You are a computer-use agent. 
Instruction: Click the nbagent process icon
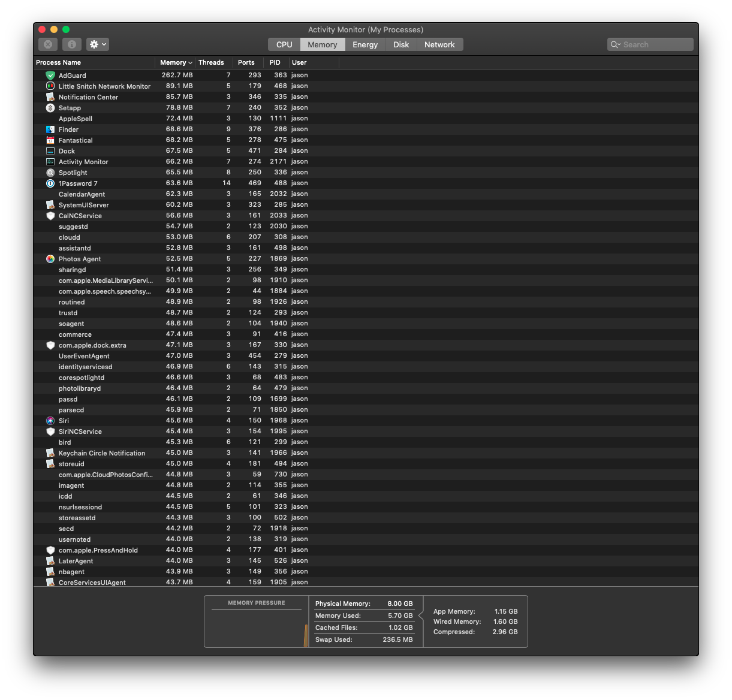tap(50, 572)
